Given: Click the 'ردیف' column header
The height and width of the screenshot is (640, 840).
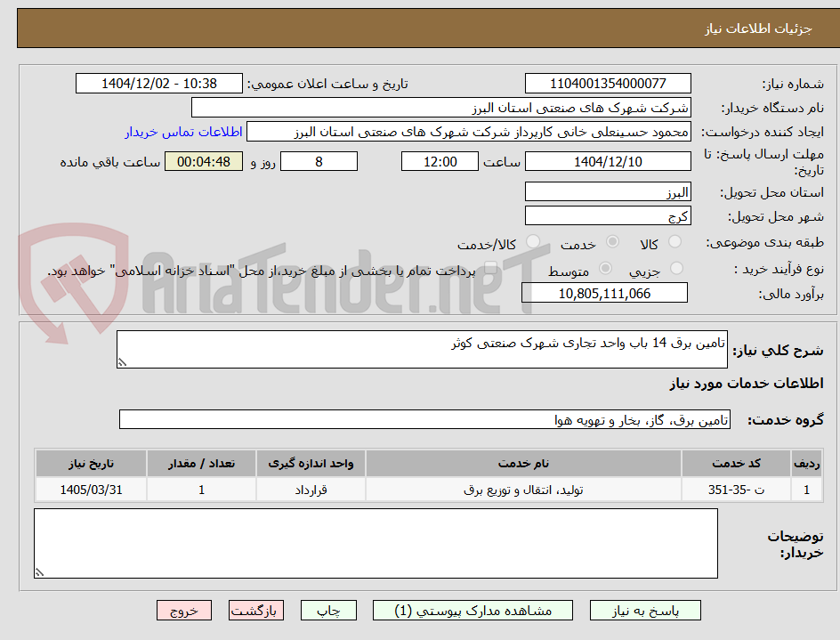Looking at the screenshot, I should click(x=807, y=463).
